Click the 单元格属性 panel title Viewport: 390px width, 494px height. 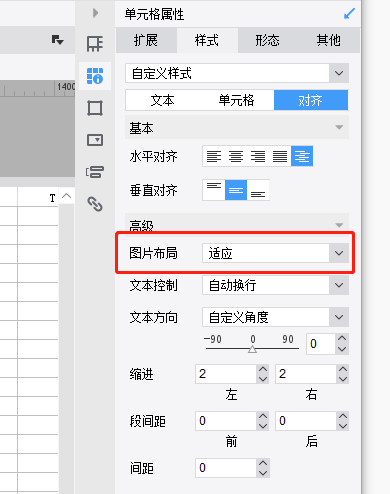point(154,14)
